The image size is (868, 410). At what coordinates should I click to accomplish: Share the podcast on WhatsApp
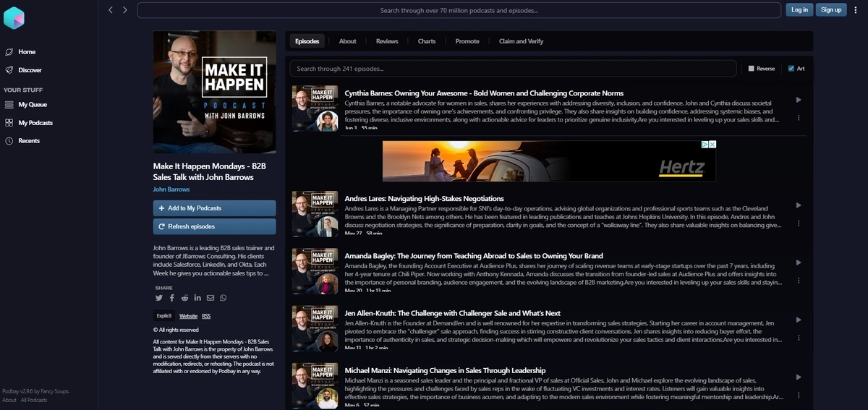click(223, 298)
